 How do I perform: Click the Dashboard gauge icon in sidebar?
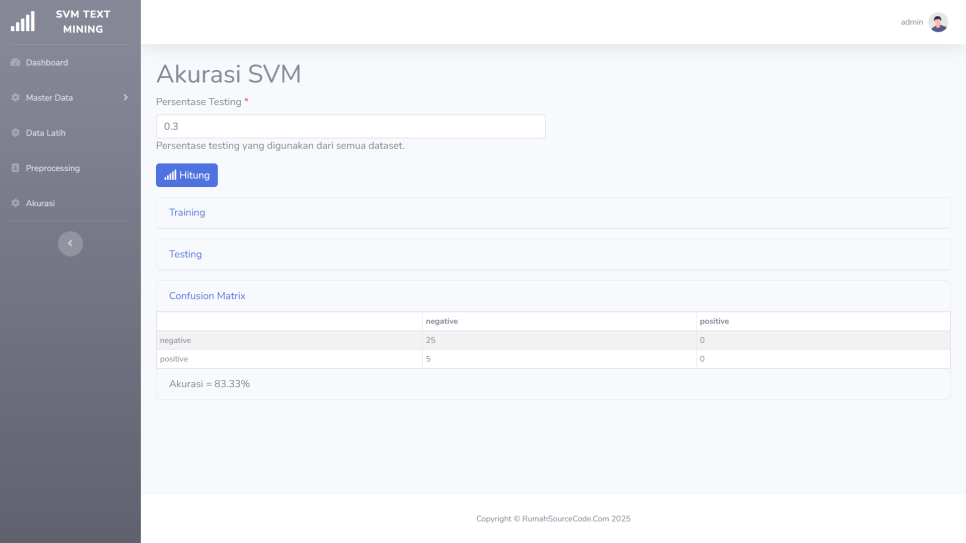pos(15,63)
